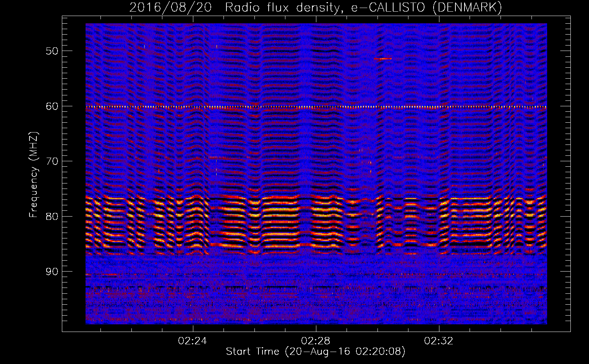589x364 pixels.
Task: Click the 'Start Time (20-Aug-16 02:20:08)' label
Action: [316, 352]
